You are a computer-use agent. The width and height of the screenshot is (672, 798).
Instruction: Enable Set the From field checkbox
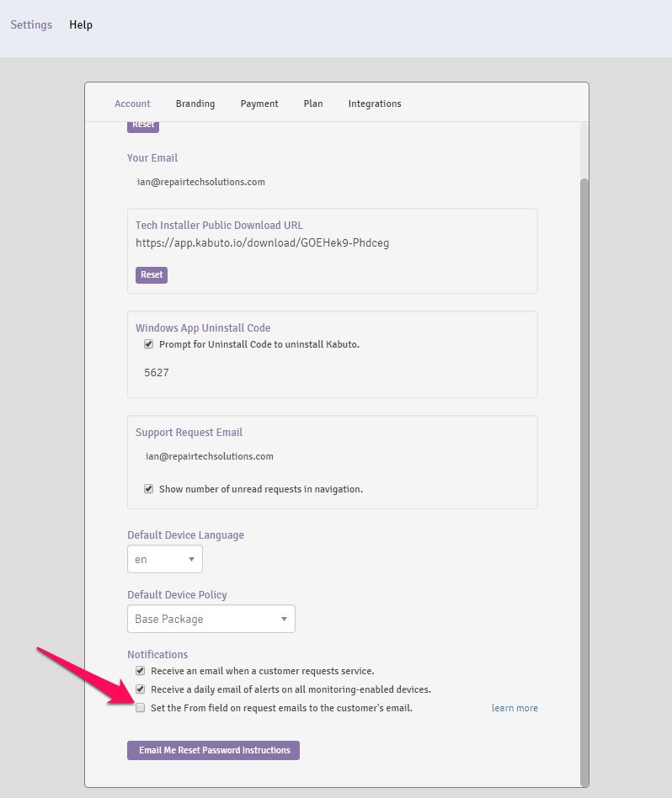(141, 707)
